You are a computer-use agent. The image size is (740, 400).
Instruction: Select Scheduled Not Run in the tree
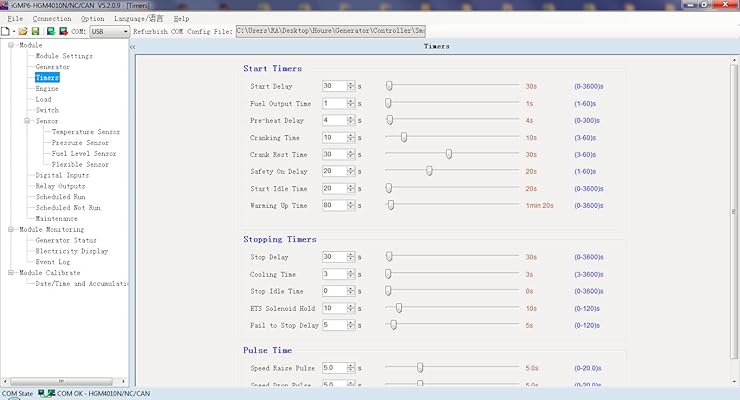(68, 208)
